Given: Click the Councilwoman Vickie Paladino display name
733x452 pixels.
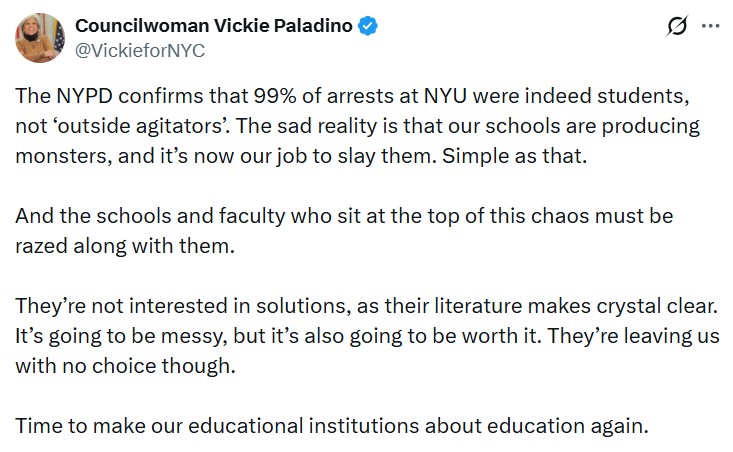Looking at the screenshot, I should 214,26.
